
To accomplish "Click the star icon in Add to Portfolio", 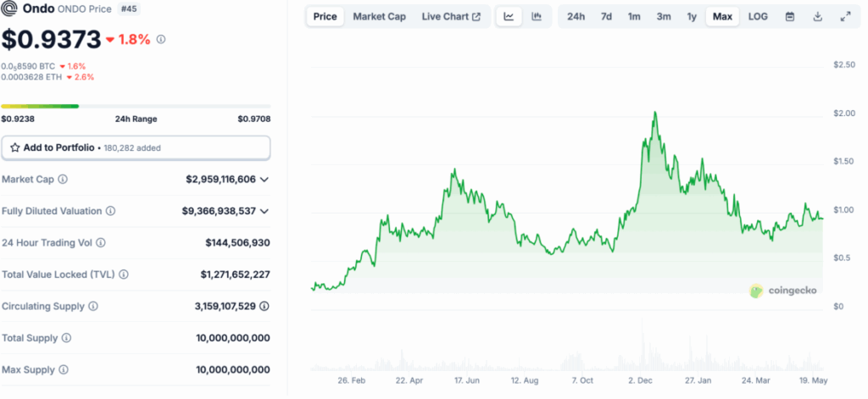I will [15, 147].
